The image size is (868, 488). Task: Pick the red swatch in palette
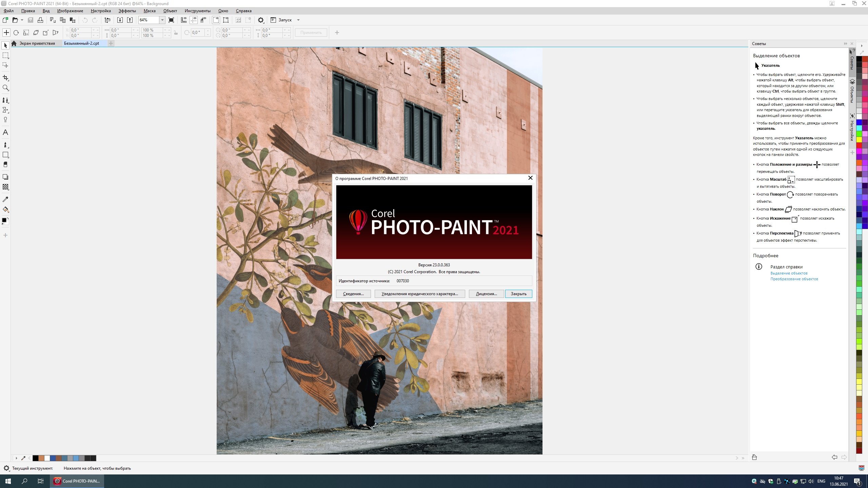click(859, 145)
